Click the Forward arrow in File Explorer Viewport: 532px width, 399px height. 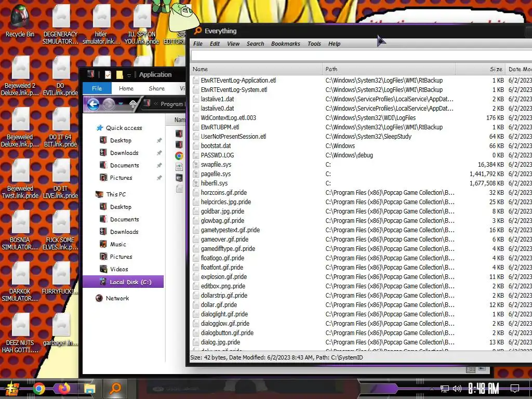pos(109,104)
